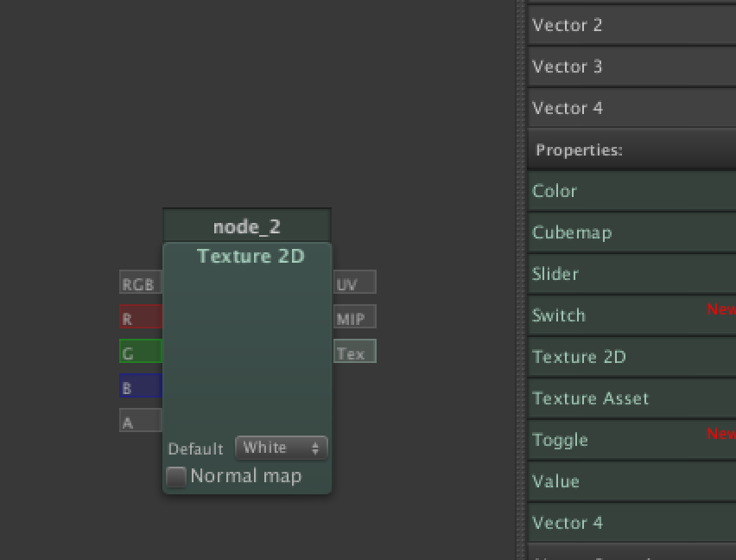
Task: Click the red R channel connector
Action: click(140, 318)
